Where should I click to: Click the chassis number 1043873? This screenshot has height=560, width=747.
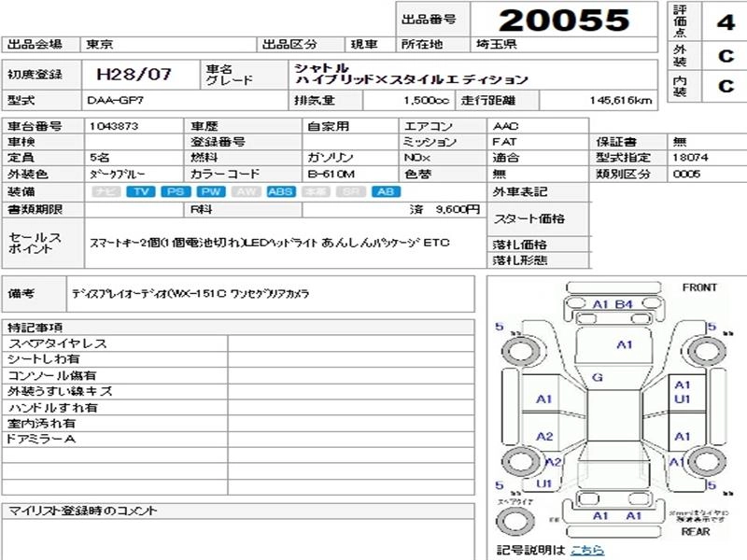[x=114, y=126]
